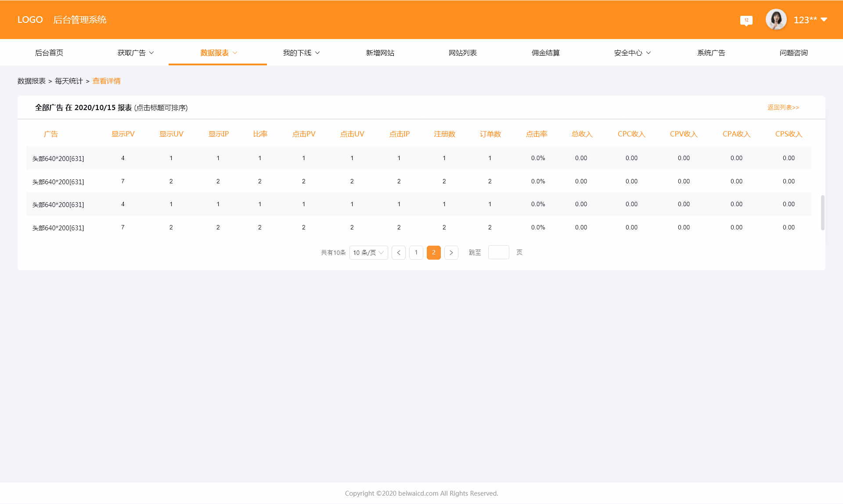Expand the 123** account dropdown arrow
The image size is (843, 504).
pos(824,20)
